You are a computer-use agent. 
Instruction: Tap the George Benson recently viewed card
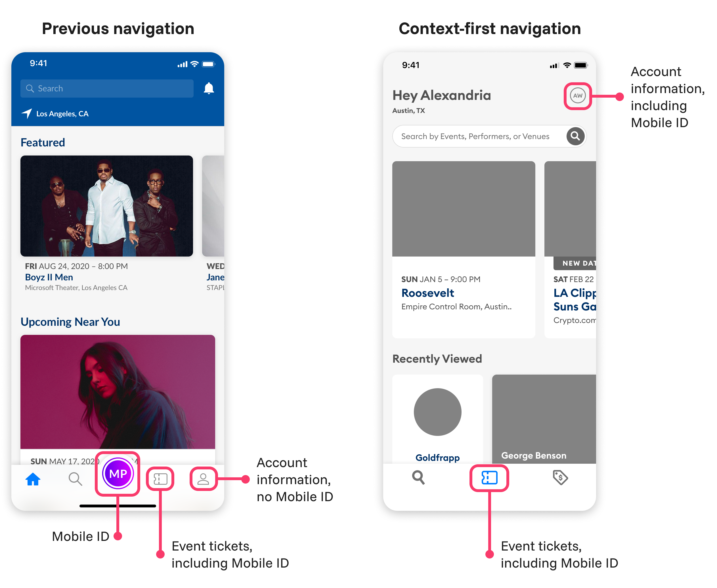[544, 419]
